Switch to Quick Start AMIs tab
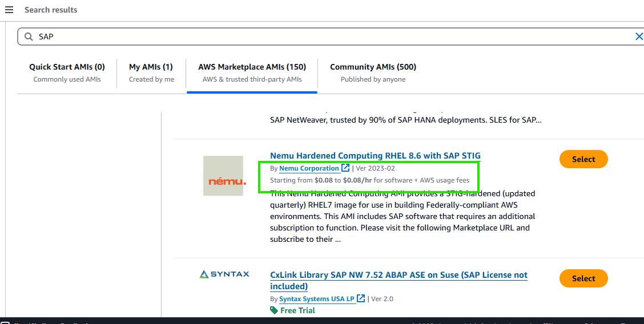The image size is (644, 324). 67,72
